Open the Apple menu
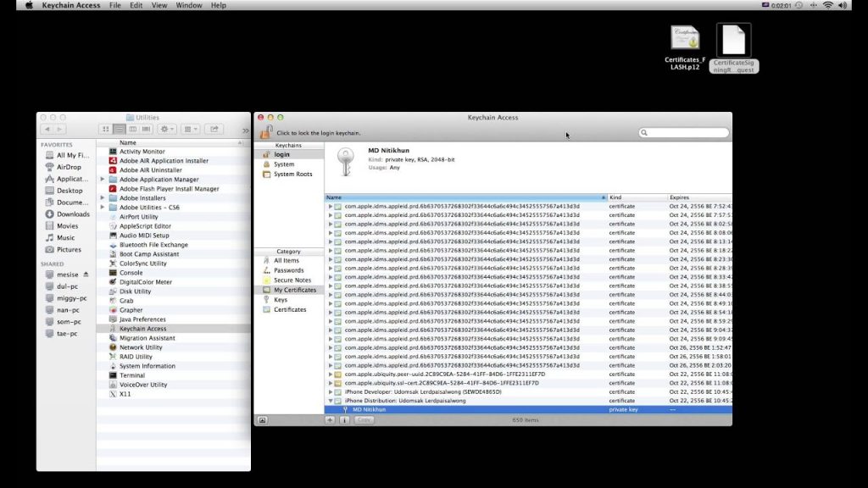The width and height of the screenshot is (868, 488). [29, 5]
